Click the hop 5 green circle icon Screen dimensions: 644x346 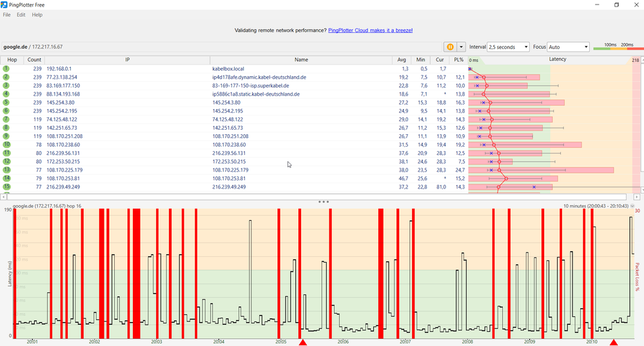tap(6, 103)
